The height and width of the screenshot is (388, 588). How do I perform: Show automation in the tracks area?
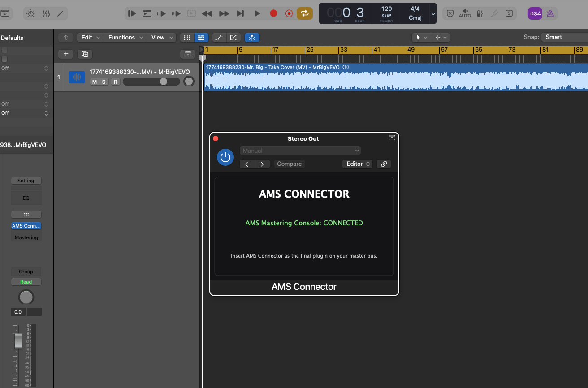[x=219, y=38]
